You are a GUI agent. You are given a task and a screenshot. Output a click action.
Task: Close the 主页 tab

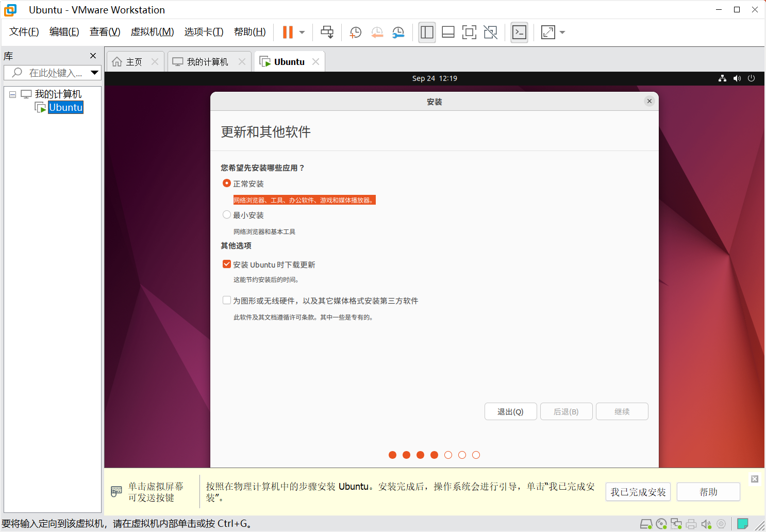point(155,62)
